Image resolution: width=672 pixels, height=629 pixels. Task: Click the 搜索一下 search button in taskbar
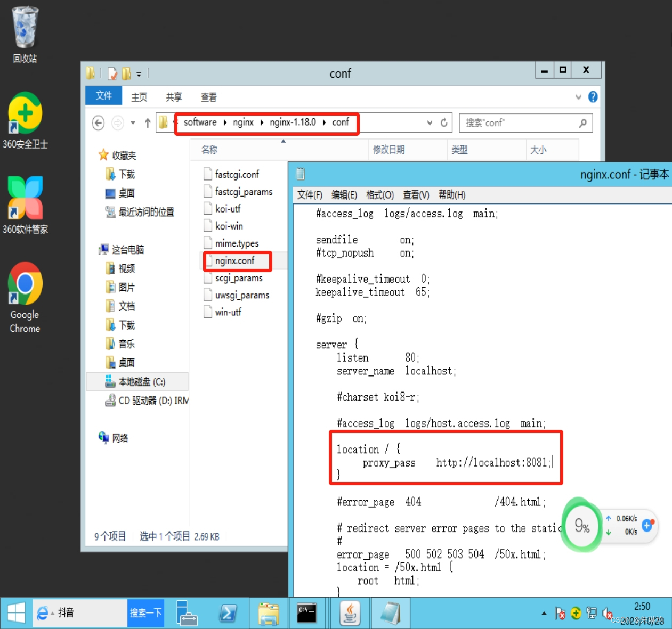145,613
